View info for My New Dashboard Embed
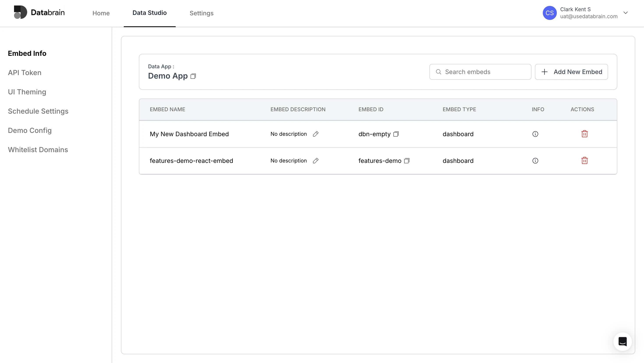Screen dimensions: 644x363 pyautogui.click(x=535, y=134)
